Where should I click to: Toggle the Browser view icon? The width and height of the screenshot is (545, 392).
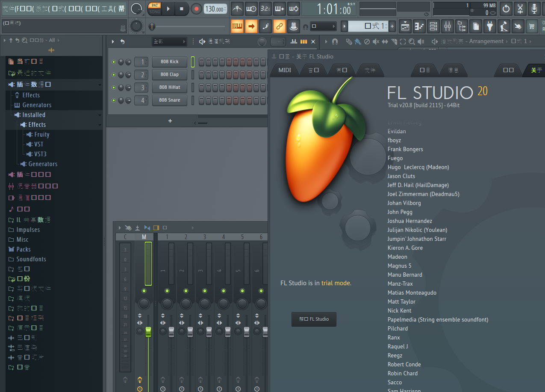click(461, 26)
